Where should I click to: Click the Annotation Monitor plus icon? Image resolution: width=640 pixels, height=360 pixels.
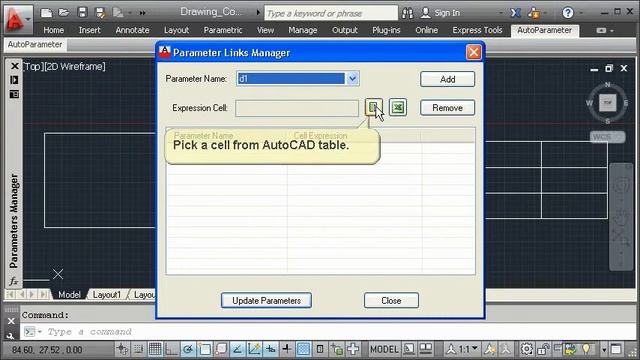[x=353, y=349]
